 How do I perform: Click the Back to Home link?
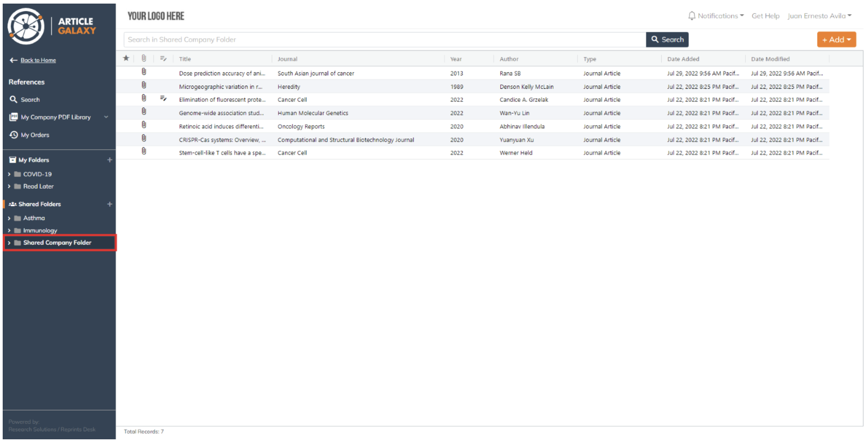tap(38, 60)
